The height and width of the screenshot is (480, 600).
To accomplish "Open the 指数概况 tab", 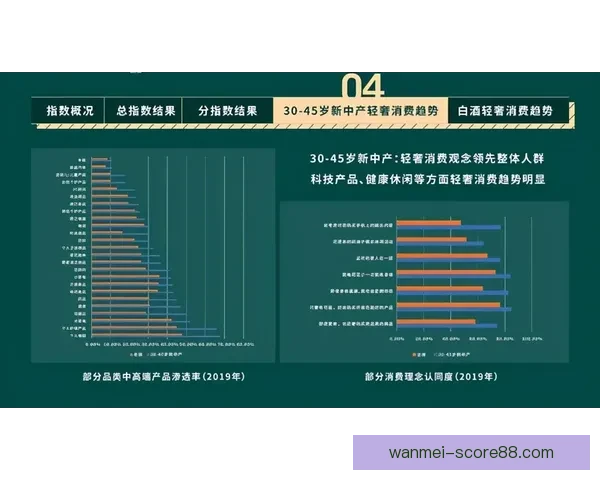I will (x=70, y=111).
